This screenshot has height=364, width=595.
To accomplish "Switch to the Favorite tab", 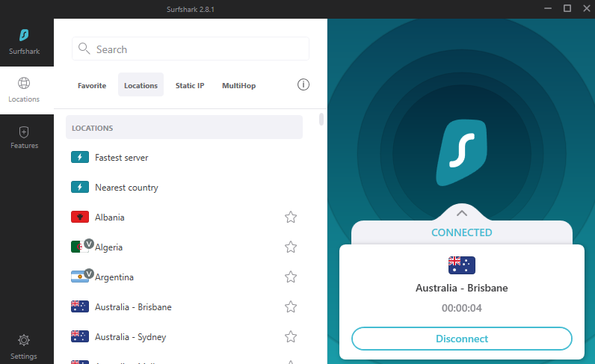I will click(x=92, y=85).
